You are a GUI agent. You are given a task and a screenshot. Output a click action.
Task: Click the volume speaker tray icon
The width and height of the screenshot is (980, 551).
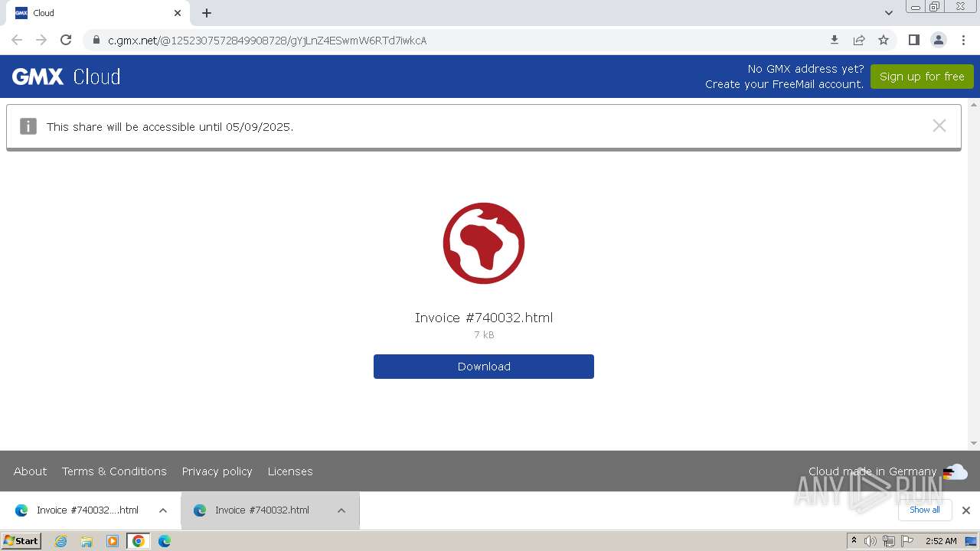871,541
